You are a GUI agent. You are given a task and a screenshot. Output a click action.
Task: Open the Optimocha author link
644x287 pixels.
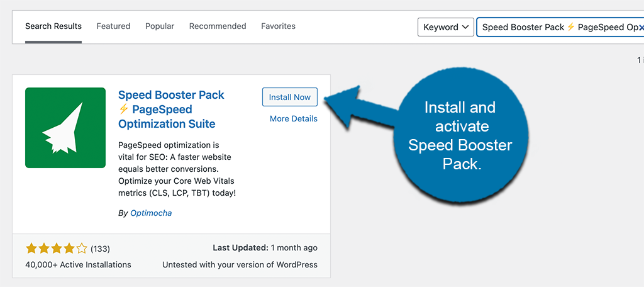pyautogui.click(x=151, y=213)
